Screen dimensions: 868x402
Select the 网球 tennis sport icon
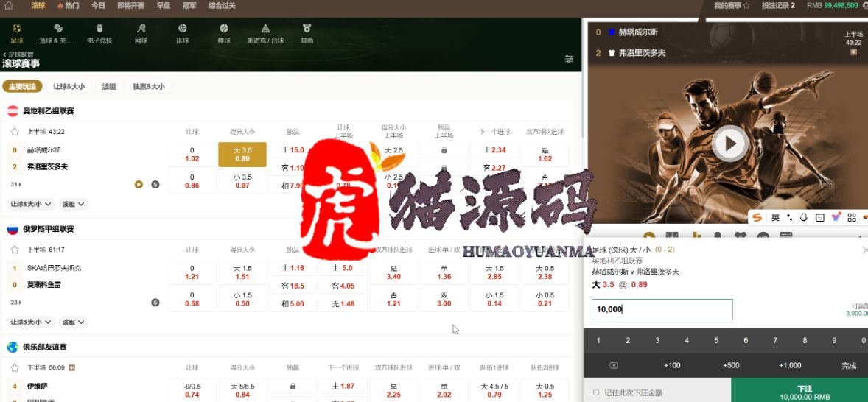(x=141, y=28)
